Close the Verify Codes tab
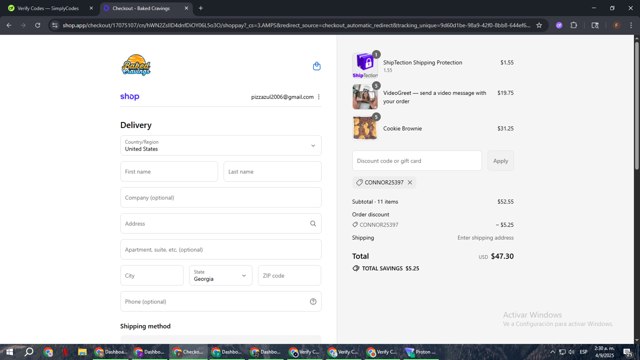The height and width of the screenshot is (360, 640). click(x=91, y=8)
